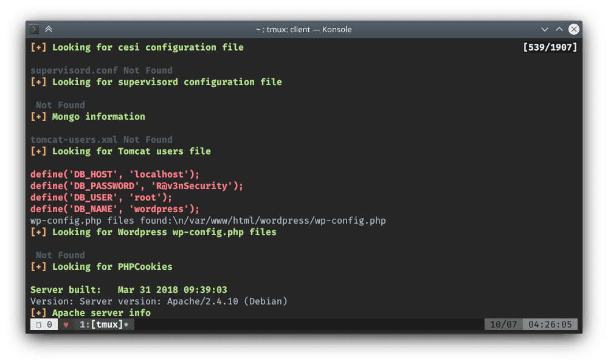Click the 04:26:05 clock in status bar
This screenshot has width=608, height=364.
pyautogui.click(x=550, y=325)
